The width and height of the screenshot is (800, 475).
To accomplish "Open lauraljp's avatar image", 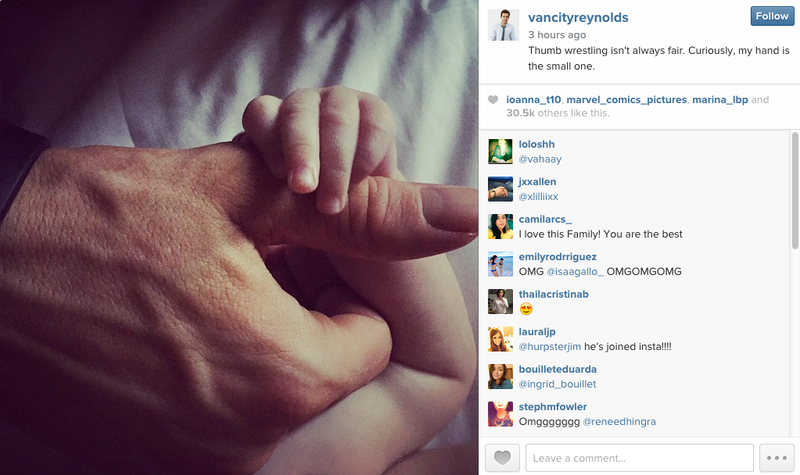I will tap(500, 339).
